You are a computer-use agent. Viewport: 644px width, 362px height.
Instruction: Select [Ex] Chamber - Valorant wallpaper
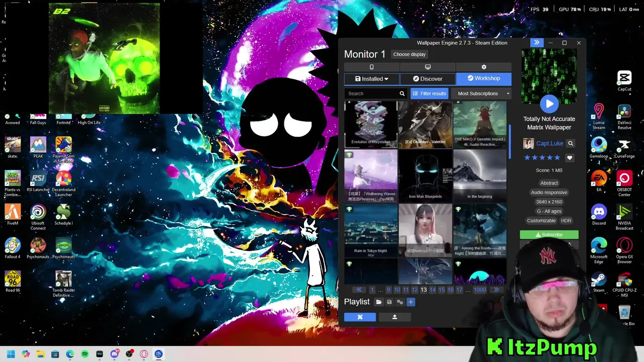[x=425, y=124]
